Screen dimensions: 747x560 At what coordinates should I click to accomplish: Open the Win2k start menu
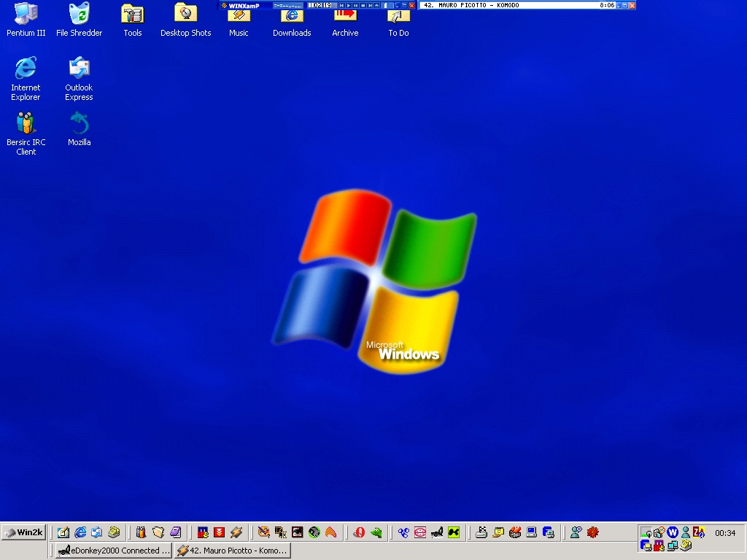click(x=24, y=532)
